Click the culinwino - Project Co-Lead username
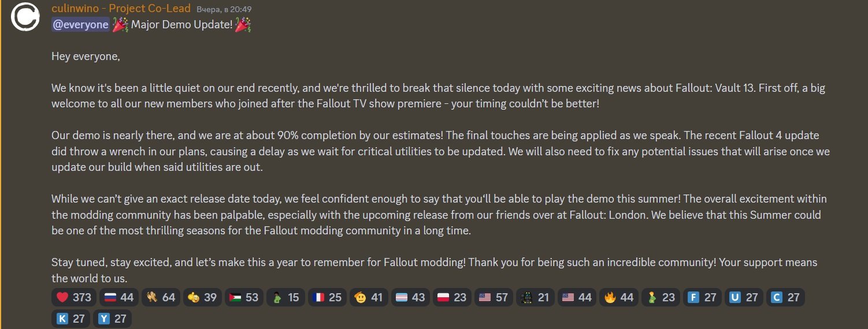Viewport: 868px width, 329px height. click(x=121, y=9)
